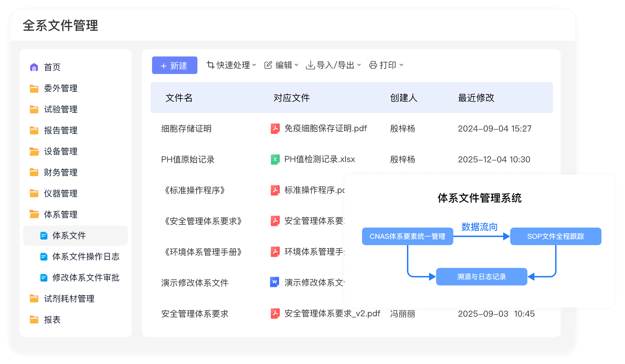
Task: Expand the 导入/导出 dropdown arrow
Action: click(359, 65)
